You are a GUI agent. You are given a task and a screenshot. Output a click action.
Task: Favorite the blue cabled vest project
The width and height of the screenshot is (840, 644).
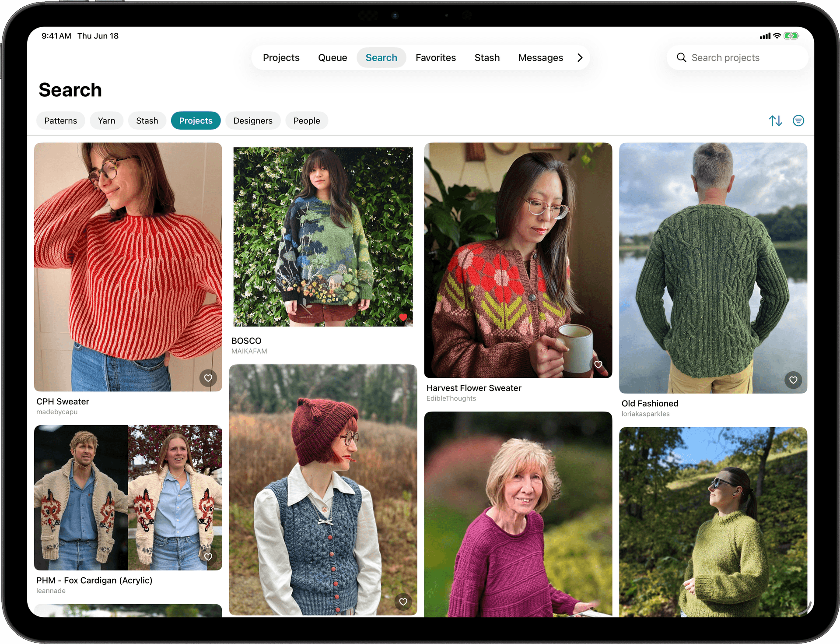pos(403,602)
